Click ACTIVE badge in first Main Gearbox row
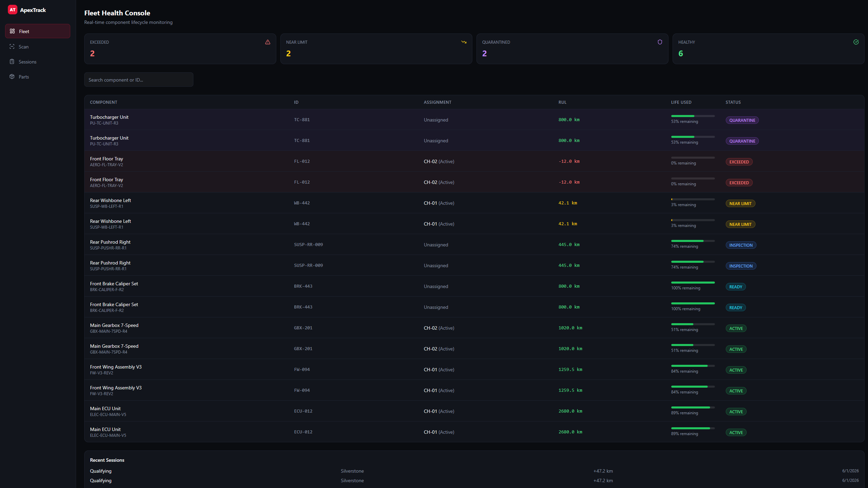This screenshot has width=868, height=488. [736, 328]
